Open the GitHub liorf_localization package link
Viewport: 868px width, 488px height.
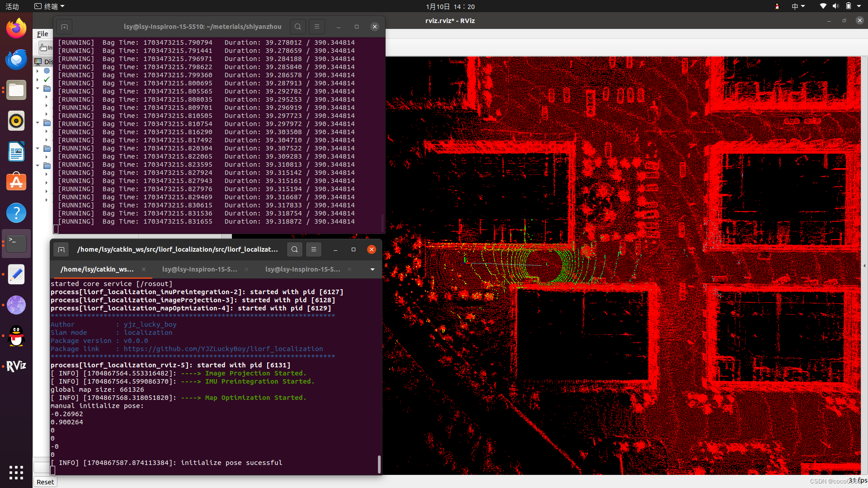(x=223, y=349)
